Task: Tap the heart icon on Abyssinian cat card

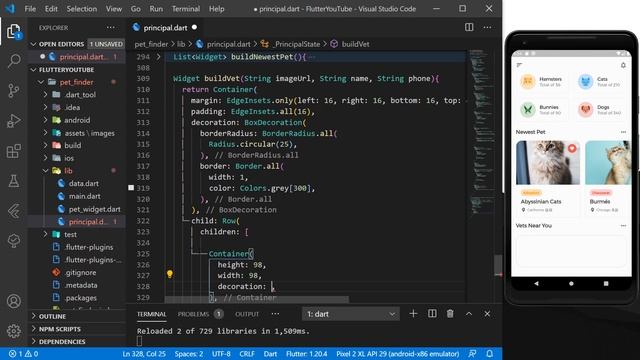Action: coord(572,149)
